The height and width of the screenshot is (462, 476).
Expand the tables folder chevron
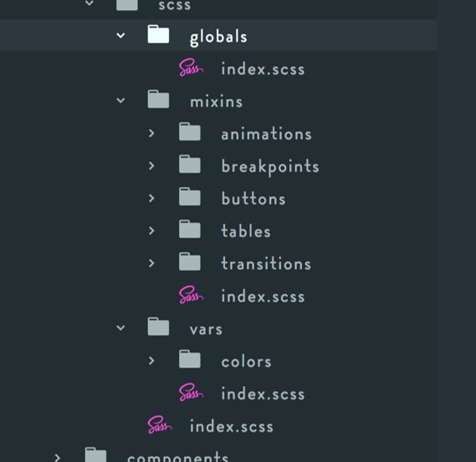click(151, 230)
